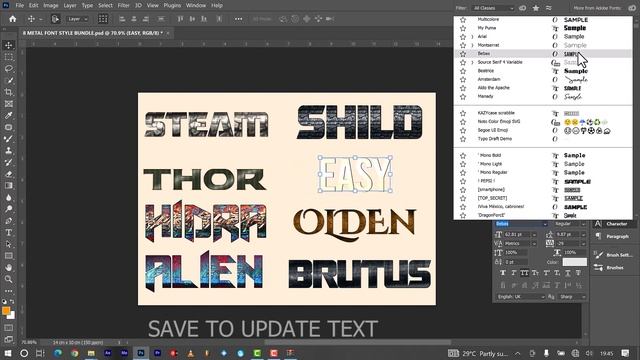Screen dimensions: 640x360
Task: Toggle All Caps in Character panel
Action: [x=524, y=273]
